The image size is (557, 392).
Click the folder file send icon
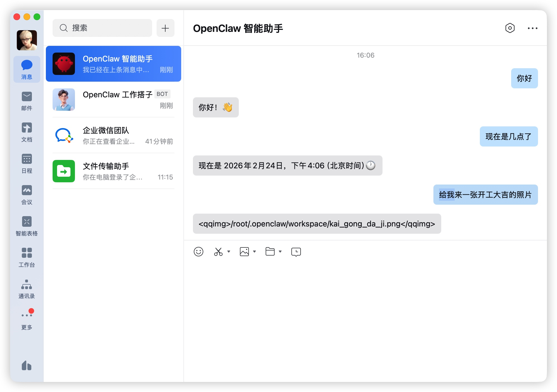270,252
